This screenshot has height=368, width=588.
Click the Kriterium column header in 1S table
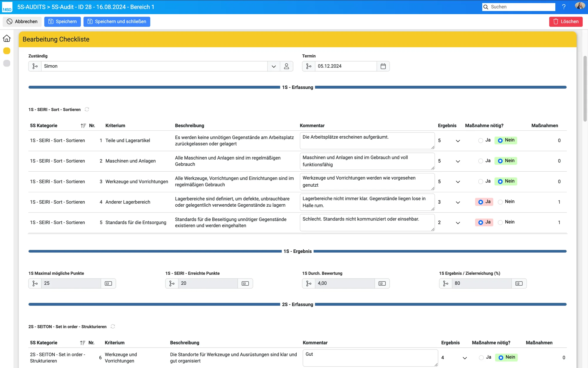115,126
